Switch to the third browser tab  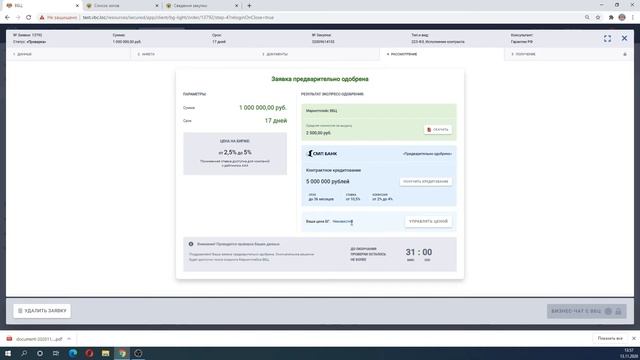[202, 6]
